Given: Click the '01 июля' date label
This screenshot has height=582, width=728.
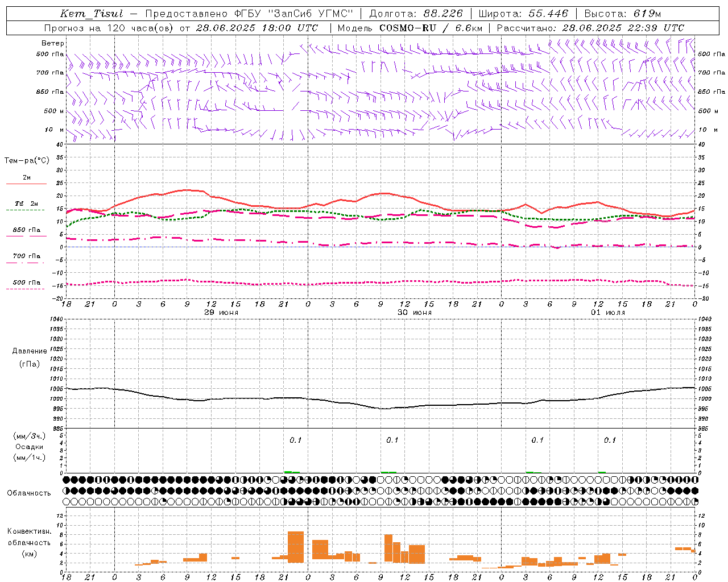Looking at the screenshot, I should 608,313.
